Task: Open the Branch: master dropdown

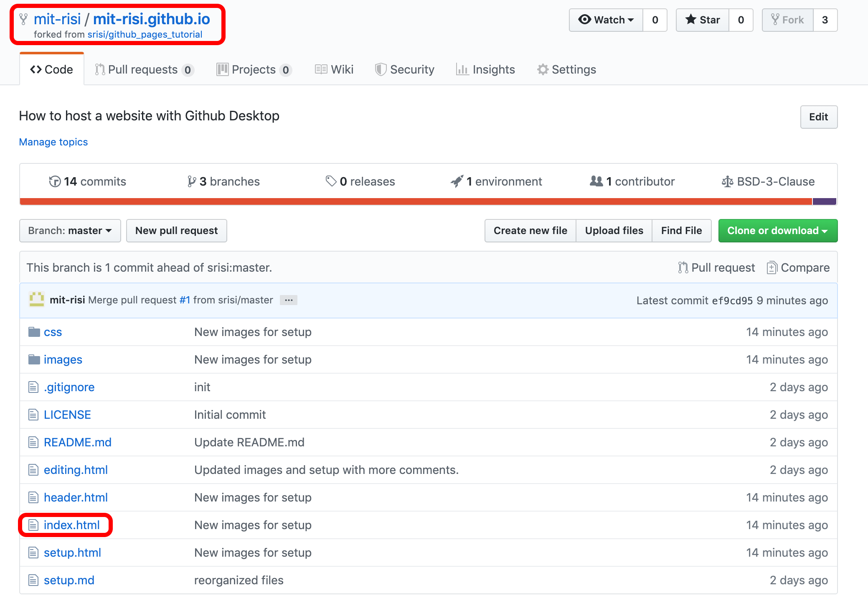Action: [x=70, y=231]
